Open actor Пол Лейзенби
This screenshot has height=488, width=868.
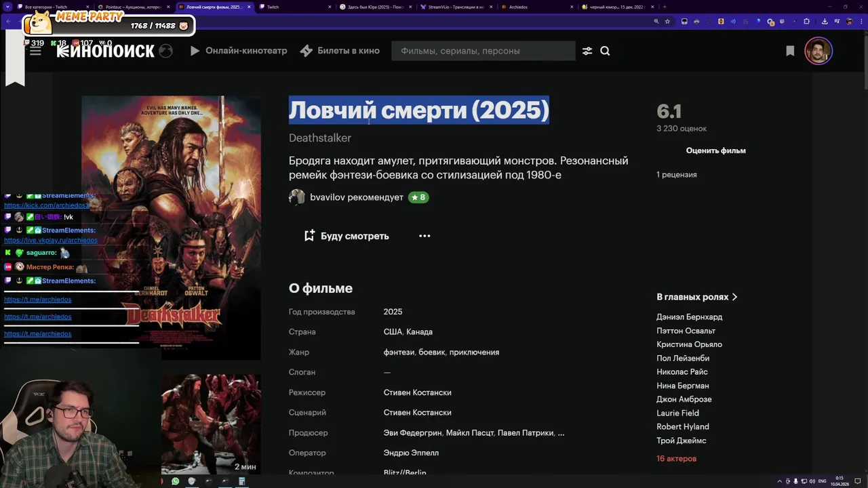pos(683,358)
